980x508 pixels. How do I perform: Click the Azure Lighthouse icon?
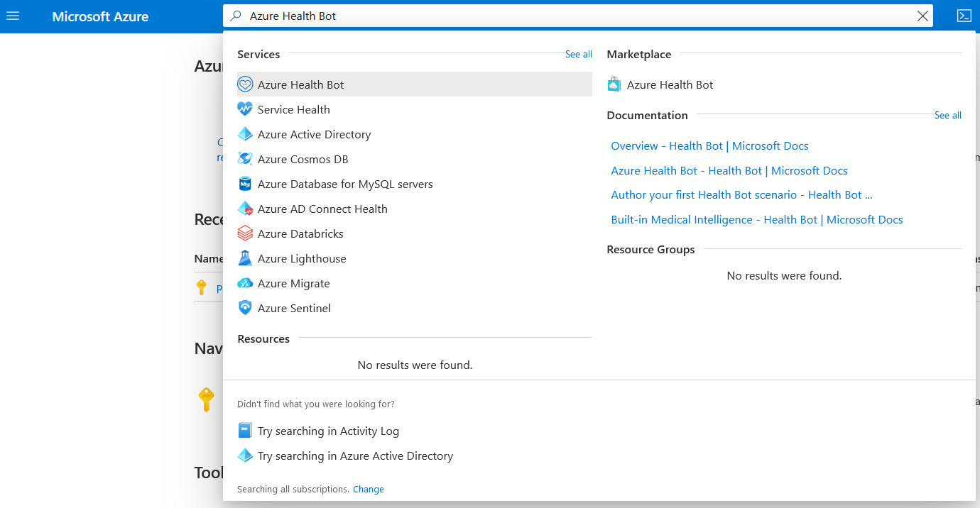245,258
